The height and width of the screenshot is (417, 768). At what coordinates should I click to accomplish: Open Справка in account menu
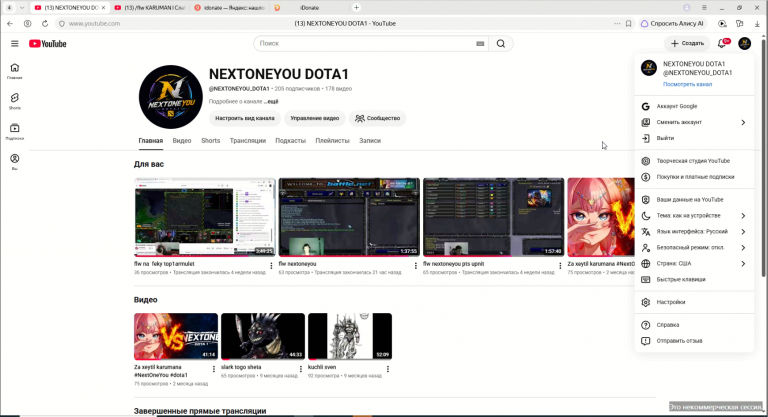[694, 325]
